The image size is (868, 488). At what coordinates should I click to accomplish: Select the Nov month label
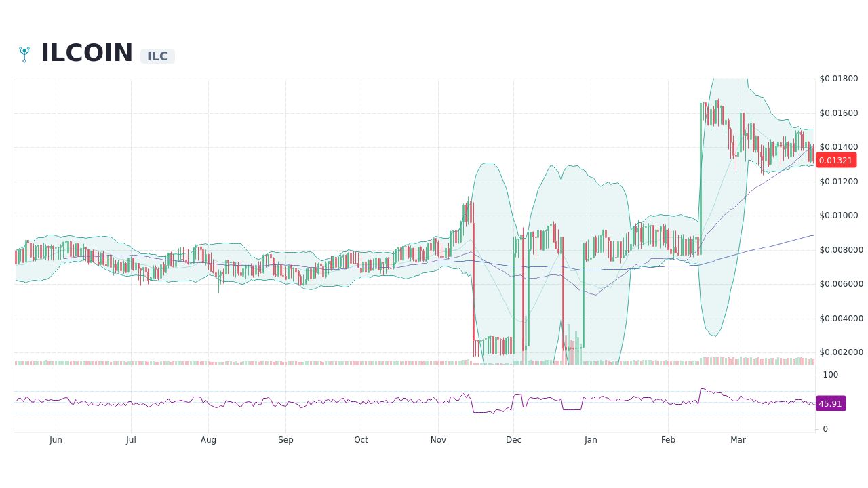tap(438, 439)
